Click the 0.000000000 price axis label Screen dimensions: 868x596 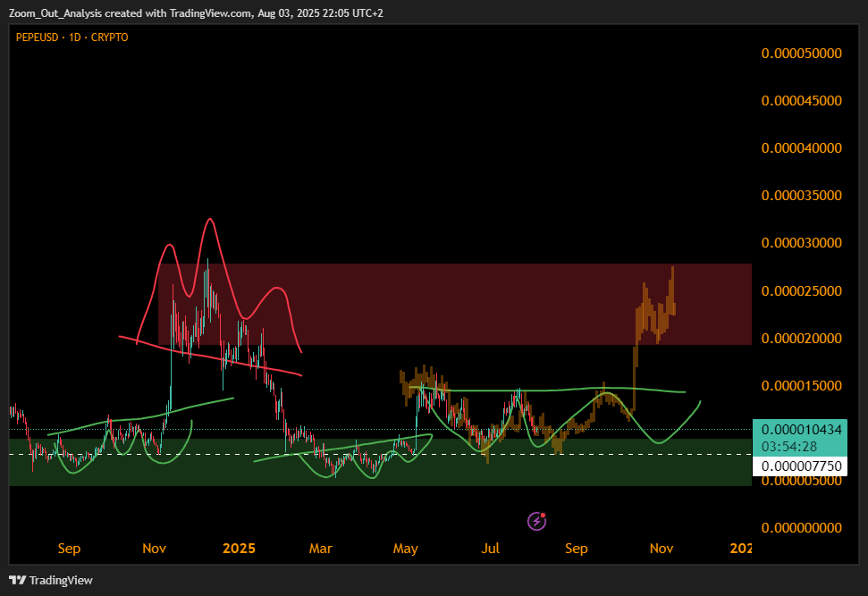coord(801,527)
